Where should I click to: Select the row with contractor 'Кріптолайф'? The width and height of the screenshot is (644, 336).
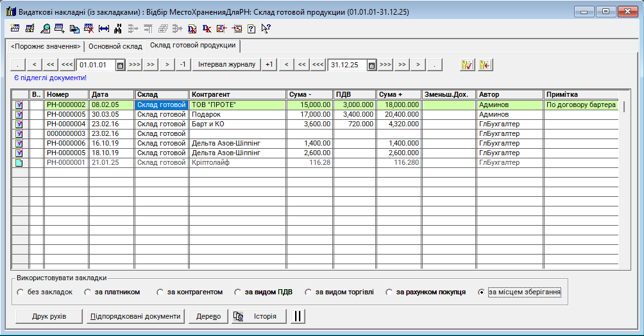tap(237, 163)
